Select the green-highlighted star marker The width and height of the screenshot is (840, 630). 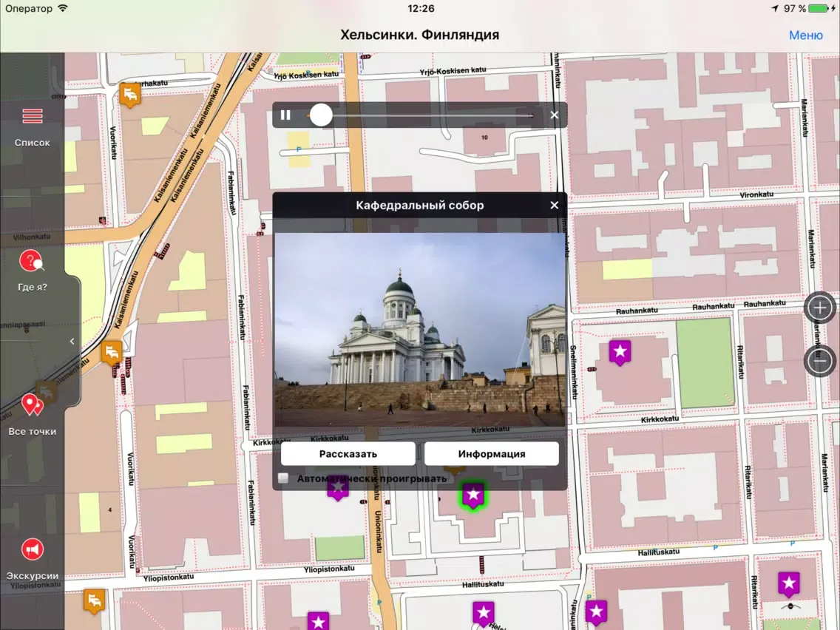(473, 495)
